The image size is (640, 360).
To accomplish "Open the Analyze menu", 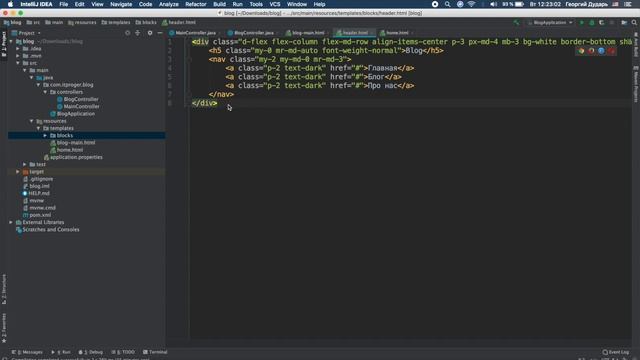I will tap(169, 4).
